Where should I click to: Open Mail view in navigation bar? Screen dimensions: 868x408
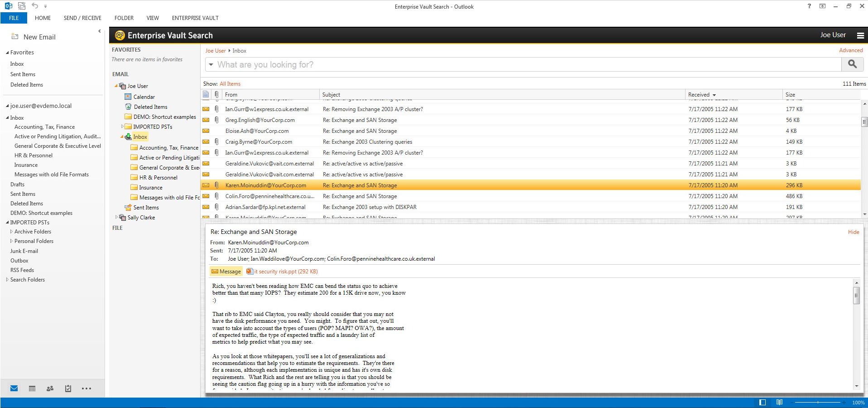(x=14, y=388)
